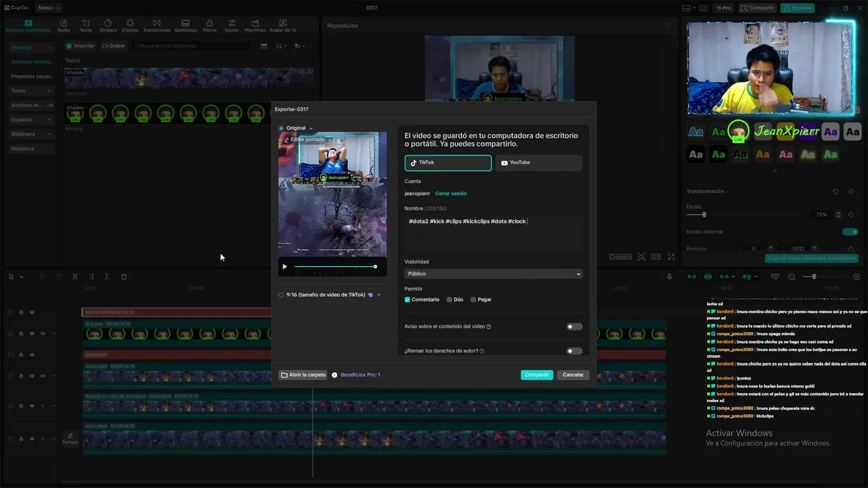Expand the 9:16 TikTok size options arrow

tap(379, 295)
